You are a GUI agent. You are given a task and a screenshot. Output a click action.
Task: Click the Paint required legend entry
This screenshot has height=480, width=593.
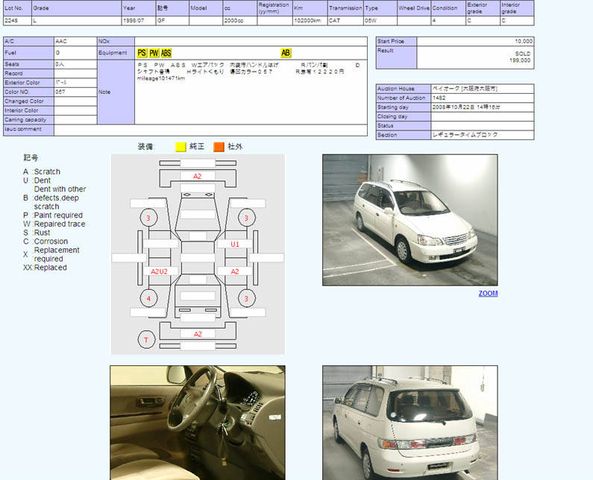(58, 215)
